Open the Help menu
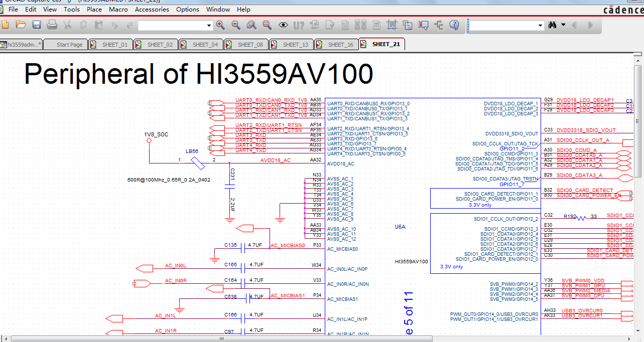 [243, 10]
